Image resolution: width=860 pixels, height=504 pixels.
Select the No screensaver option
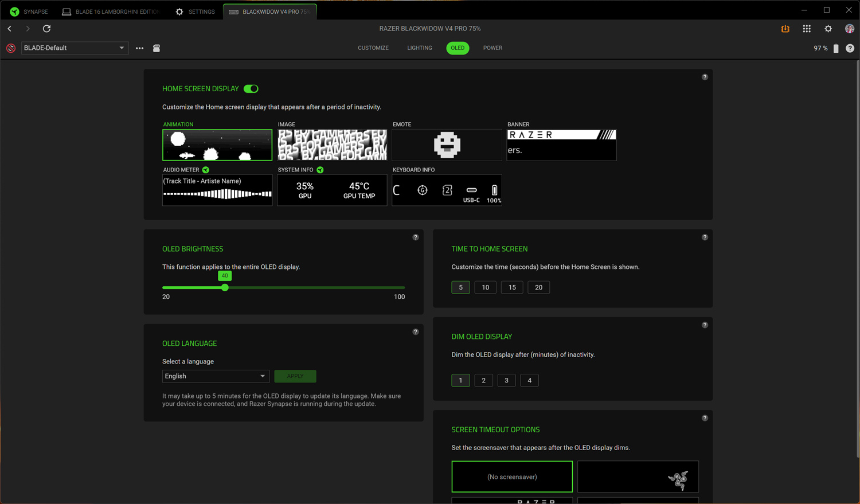[512, 476]
